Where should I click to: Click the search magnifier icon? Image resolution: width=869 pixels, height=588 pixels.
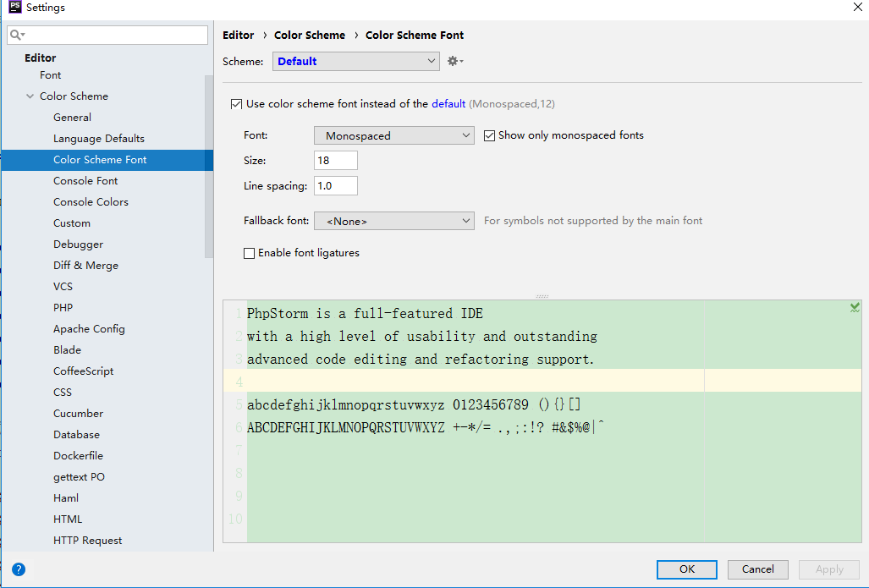click(x=17, y=35)
